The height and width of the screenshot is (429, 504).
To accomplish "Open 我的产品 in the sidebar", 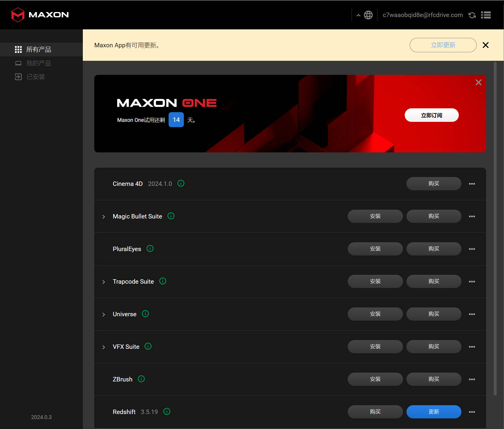I will pos(38,63).
